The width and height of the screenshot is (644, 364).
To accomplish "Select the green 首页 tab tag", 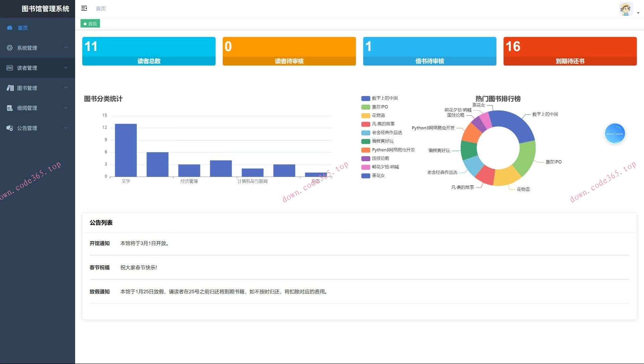I will click(x=90, y=24).
